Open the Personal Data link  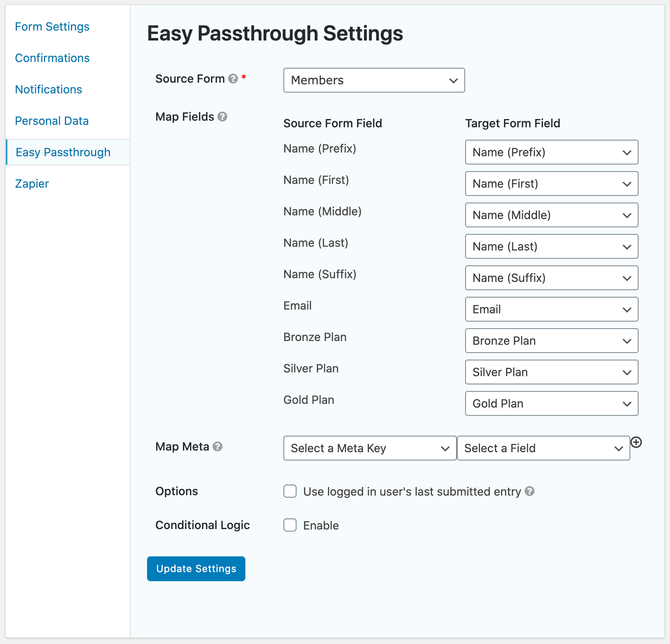pyautogui.click(x=52, y=121)
